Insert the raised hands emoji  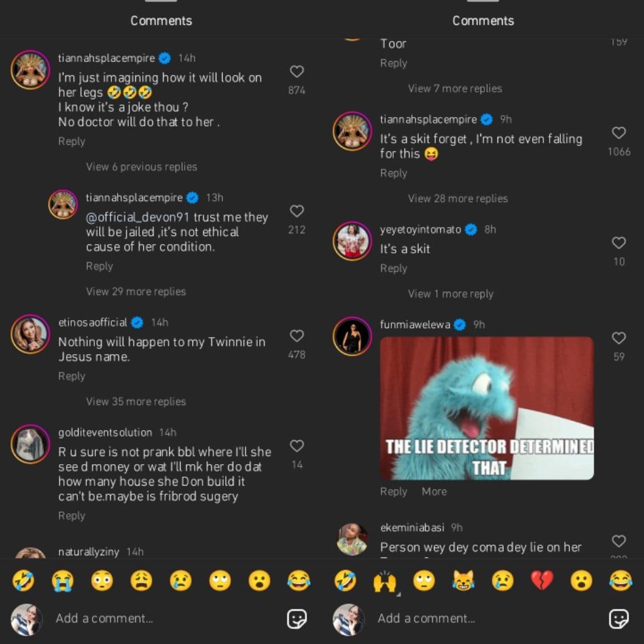click(384, 580)
